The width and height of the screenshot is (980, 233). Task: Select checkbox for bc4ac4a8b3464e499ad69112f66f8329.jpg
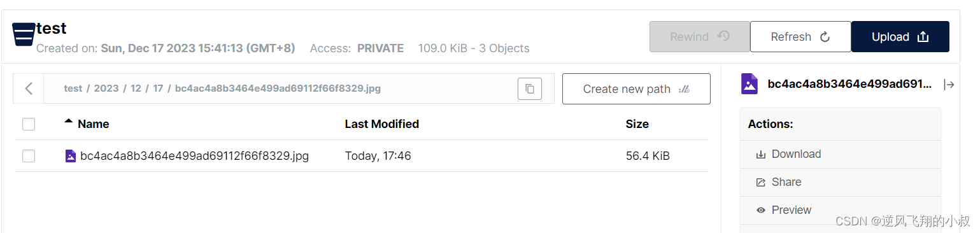(x=29, y=156)
